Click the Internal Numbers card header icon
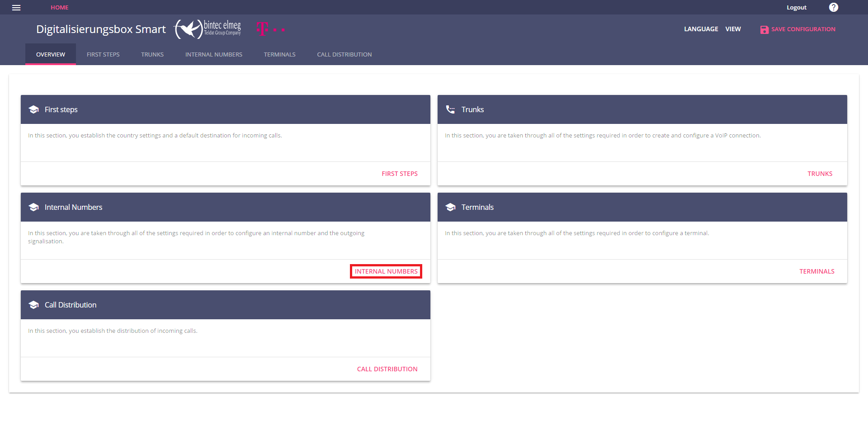This screenshot has height=445, width=868. pos(33,207)
